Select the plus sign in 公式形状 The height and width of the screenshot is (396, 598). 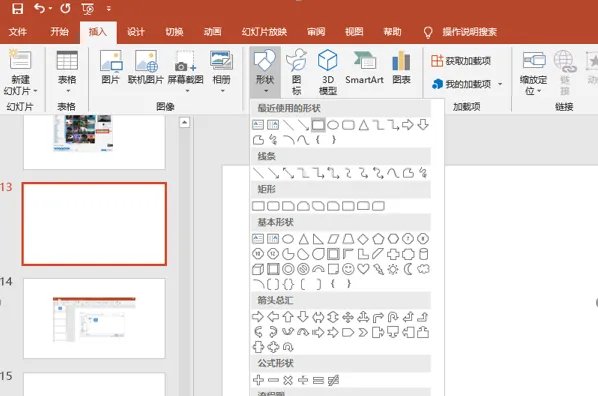tap(258, 380)
